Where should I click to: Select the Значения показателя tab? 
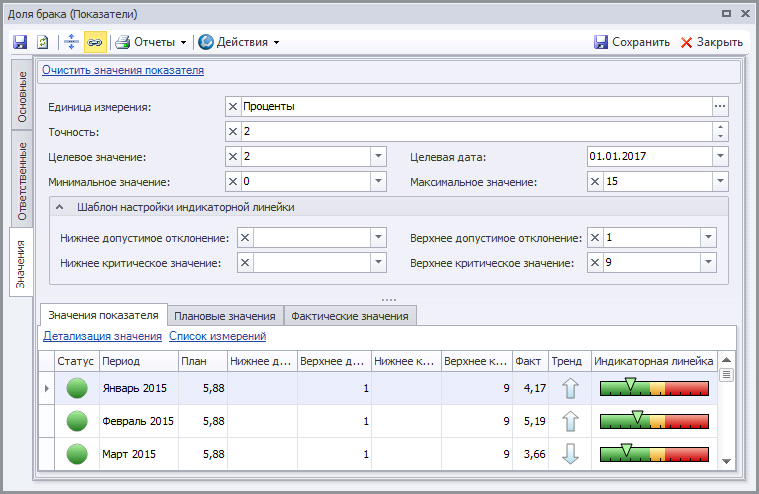pyautogui.click(x=104, y=315)
